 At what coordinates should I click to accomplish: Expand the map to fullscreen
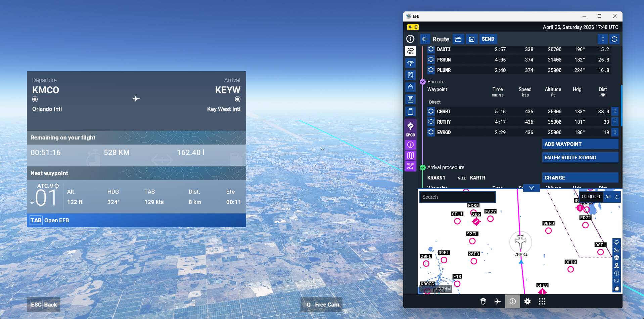[616, 281]
